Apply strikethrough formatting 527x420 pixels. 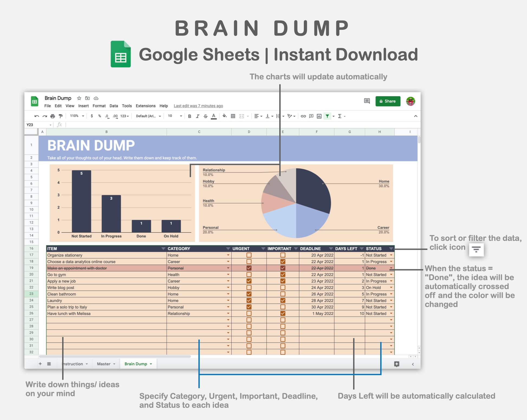[x=206, y=116]
